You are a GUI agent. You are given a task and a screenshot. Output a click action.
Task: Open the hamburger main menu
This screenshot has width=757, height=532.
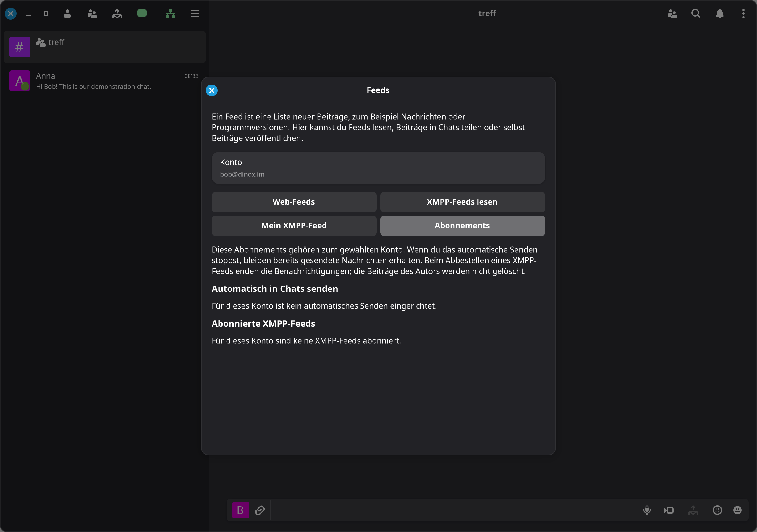tap(195, 14)
